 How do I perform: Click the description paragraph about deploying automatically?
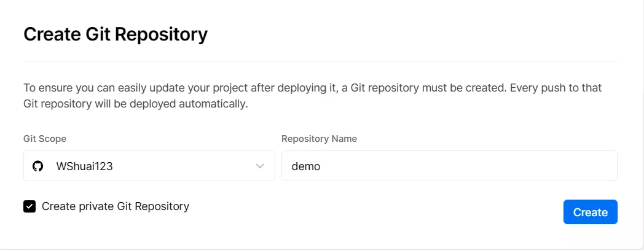tap(313, 96)
